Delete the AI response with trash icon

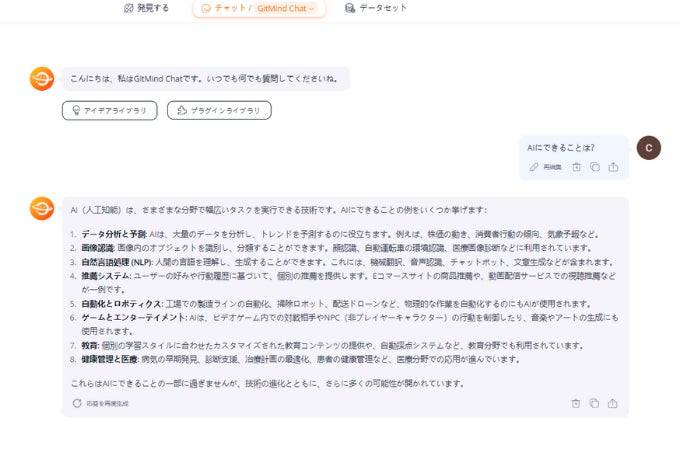click(576, 403)
